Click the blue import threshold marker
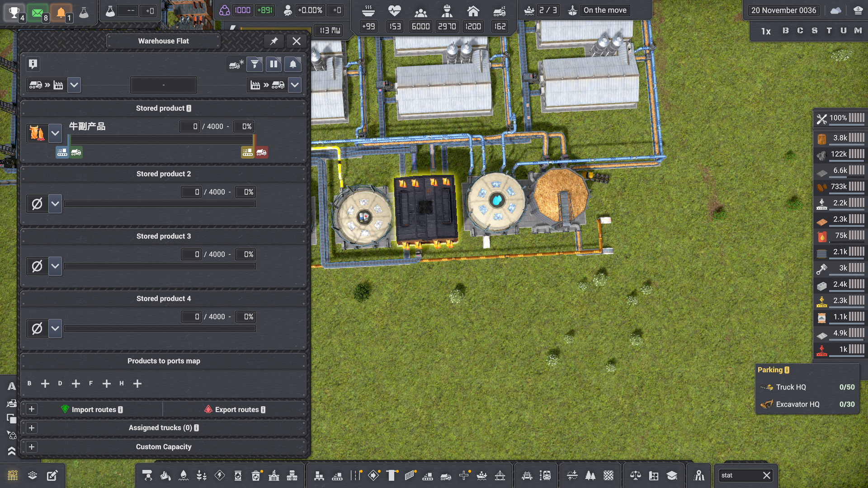The height and width of the screenshot is (488, 868). coord(62,152)
